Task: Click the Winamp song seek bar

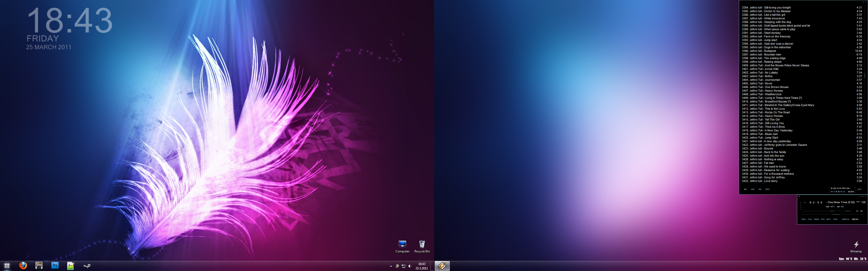Action: pos(833,214)
